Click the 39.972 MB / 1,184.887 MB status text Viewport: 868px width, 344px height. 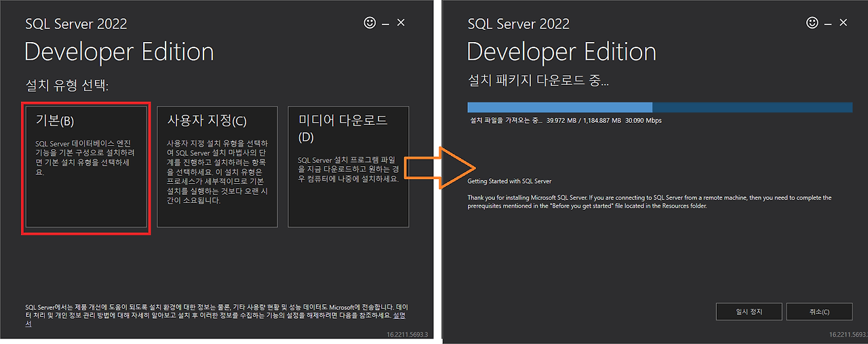pos(584,121)
